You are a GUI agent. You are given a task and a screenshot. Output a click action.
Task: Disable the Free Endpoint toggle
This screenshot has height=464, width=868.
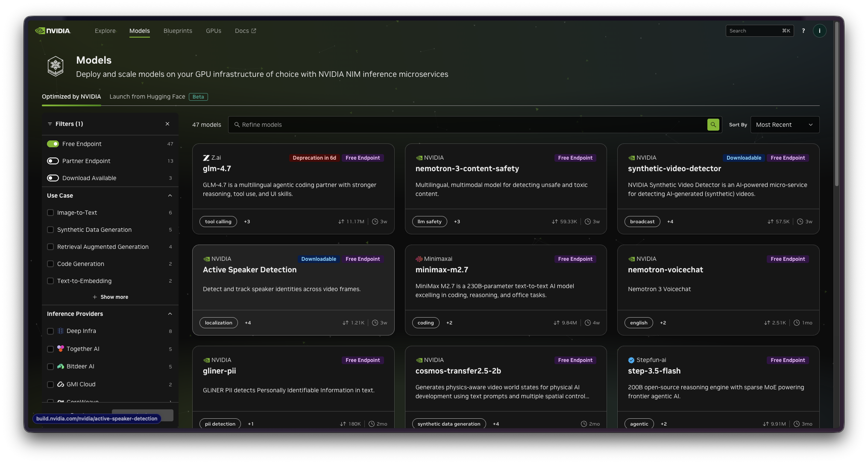point(53,144)
